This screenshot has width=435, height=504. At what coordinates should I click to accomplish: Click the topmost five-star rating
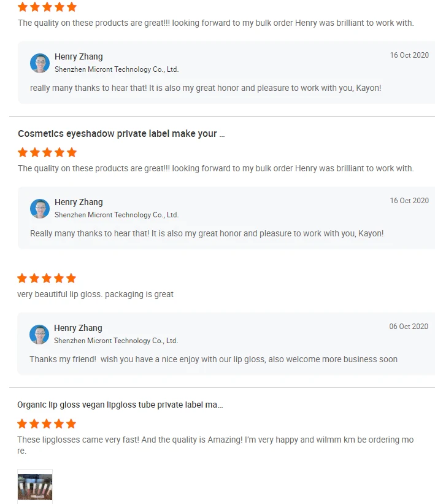[47, 7]
